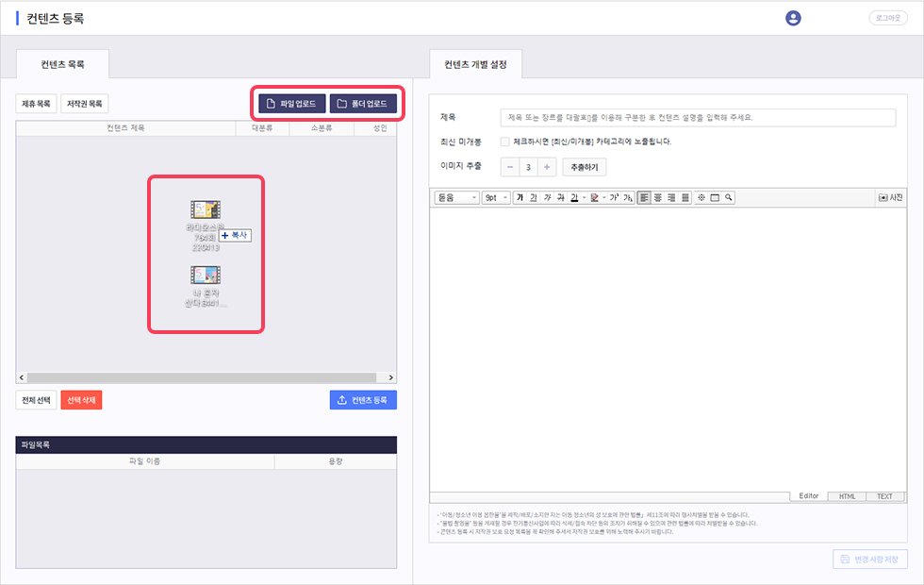Click the 제목 title input field

click(698, 118)
